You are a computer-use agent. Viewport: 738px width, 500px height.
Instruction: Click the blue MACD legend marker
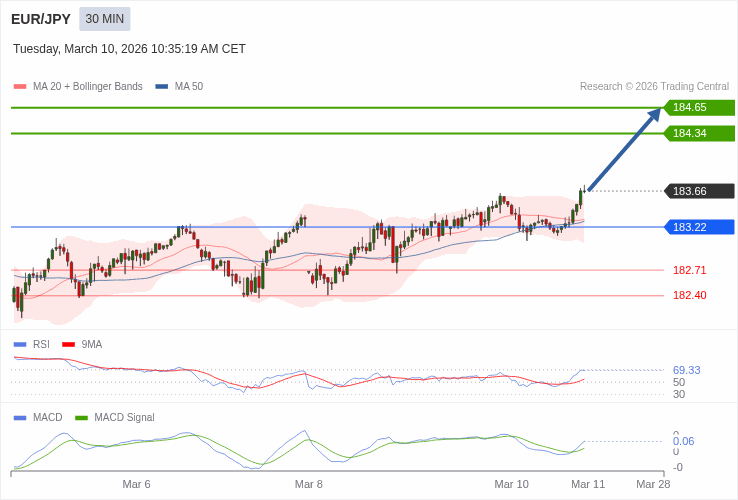20,417
